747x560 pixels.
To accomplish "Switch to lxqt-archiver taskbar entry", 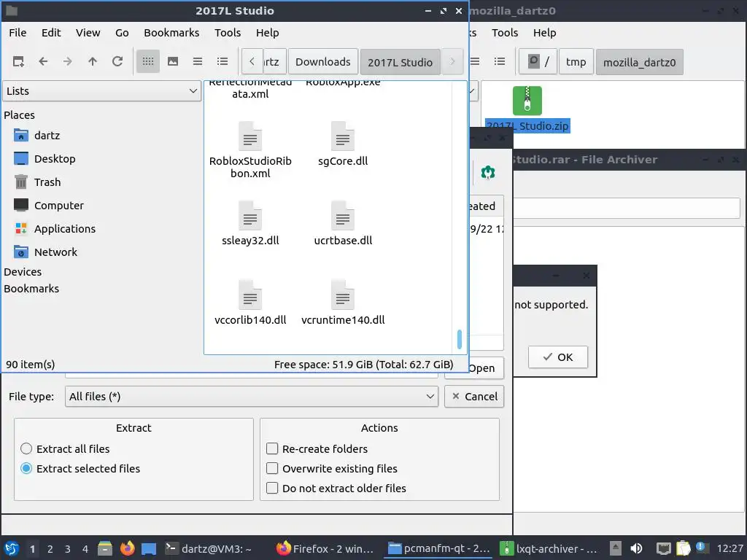I will pos(549,548).
